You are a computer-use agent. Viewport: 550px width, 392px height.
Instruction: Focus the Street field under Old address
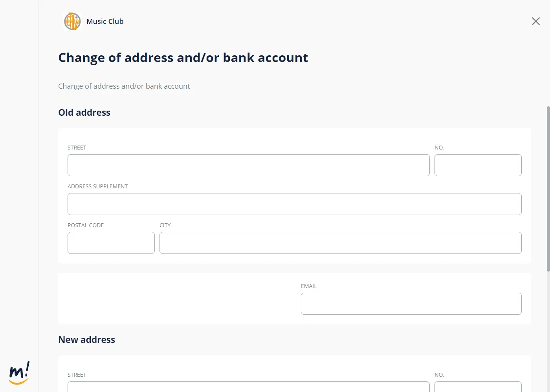click(x=249, y=165)
